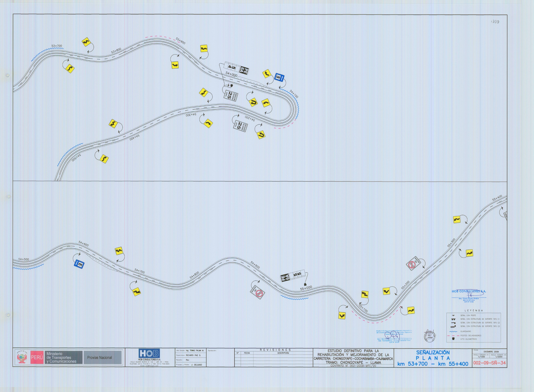Click the HOB blue company logo
Image resolution: width=534 pixels, height=392 pixels.
pos(149,353)
